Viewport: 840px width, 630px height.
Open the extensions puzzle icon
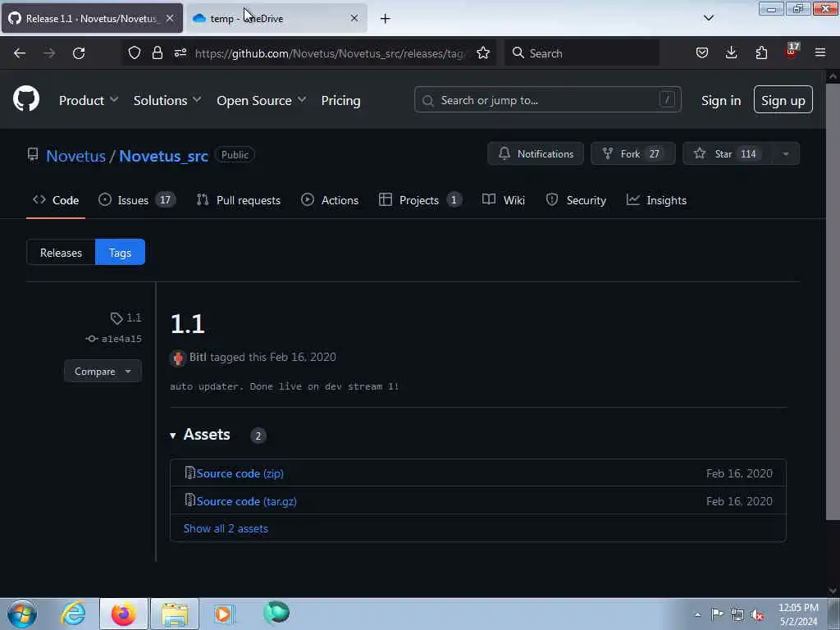[761, 52]
